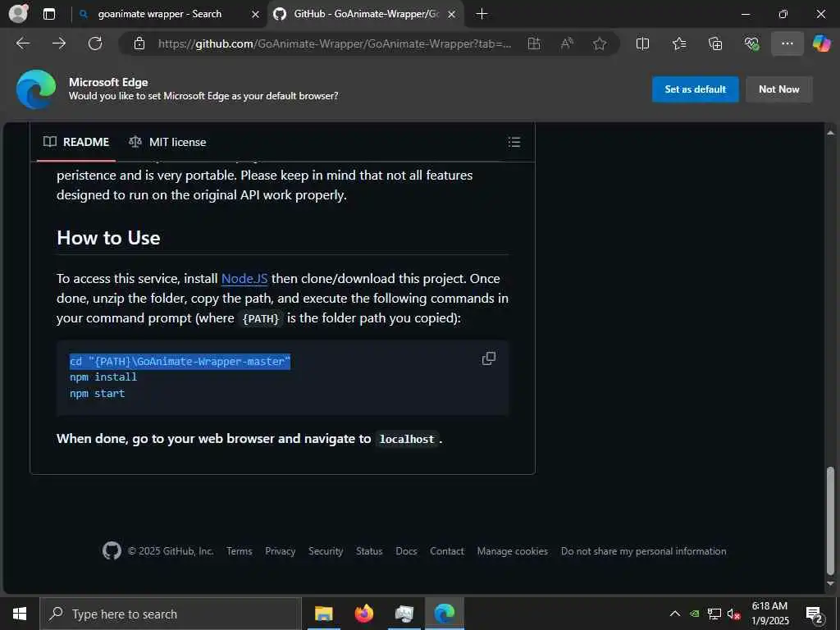The width and height of the screenshot is (840, 630).
Task: View site information lock icon
Action: tap(139, 43)
